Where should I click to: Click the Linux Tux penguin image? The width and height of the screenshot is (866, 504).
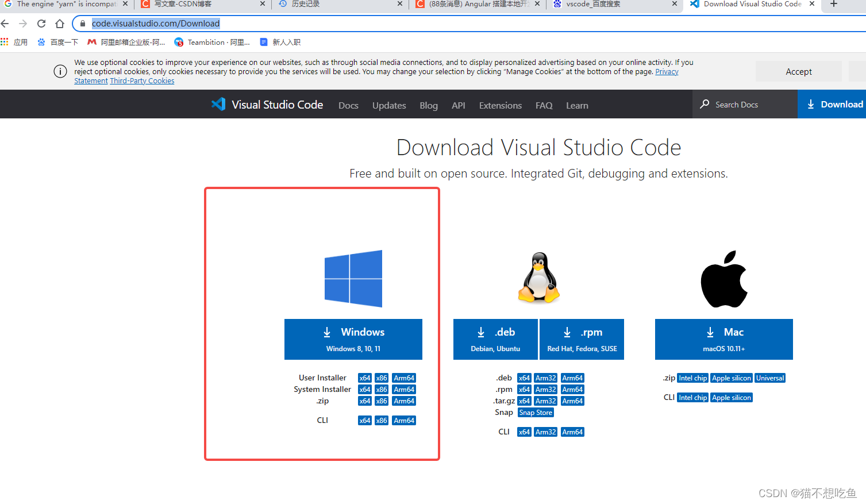[539, 278]
